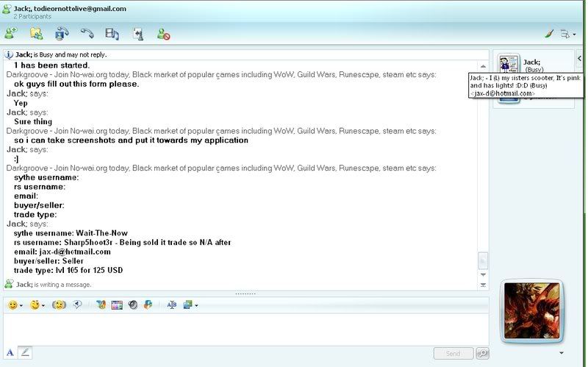Screen dimensions: 588x367
Task: Open the activities media icon
Action: [x=112, y=34]
